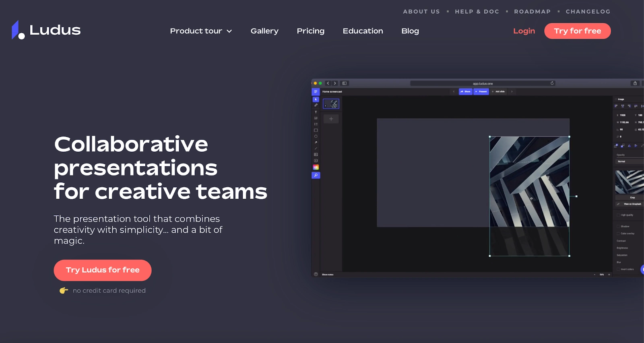Adjust the Opacity slider
The width and height of the screenshot is (644, 343).
[x=630, y=157]
